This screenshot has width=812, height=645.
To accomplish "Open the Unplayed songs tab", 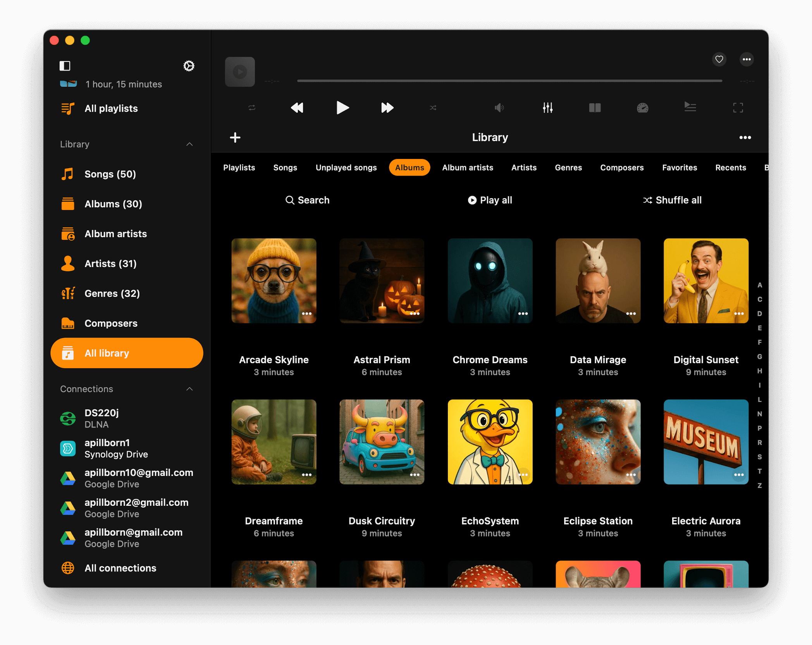I will point(346,167).
